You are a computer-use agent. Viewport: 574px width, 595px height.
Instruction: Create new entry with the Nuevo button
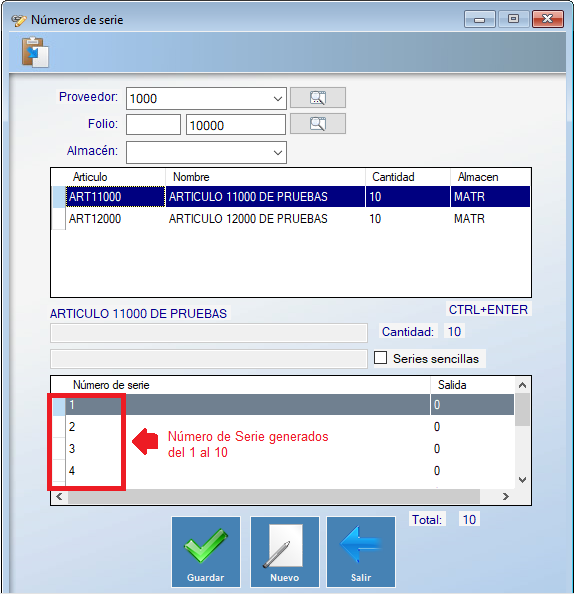coord(285,552)
